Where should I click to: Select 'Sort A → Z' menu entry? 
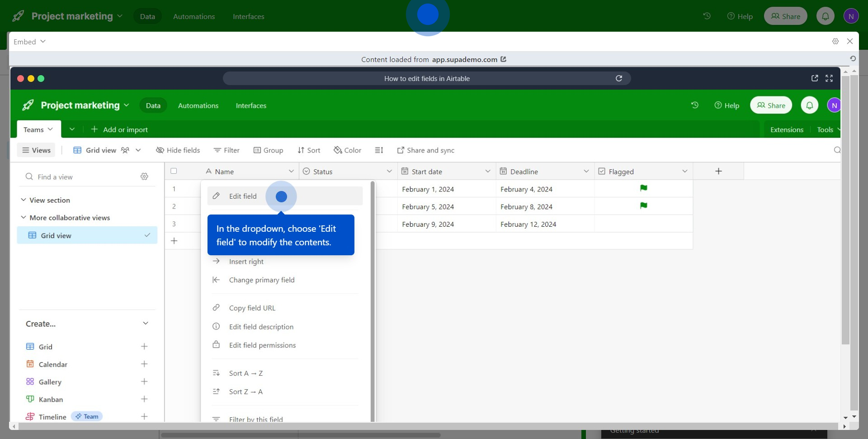tap(245, 373)
